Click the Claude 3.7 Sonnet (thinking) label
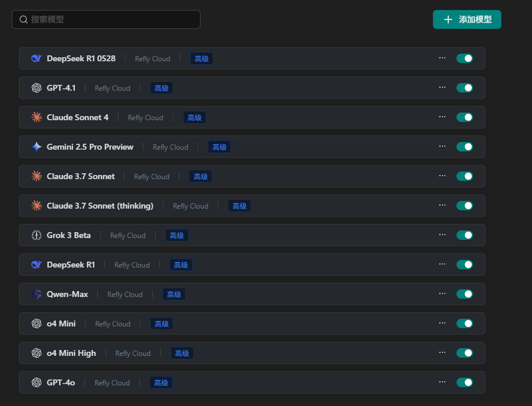Screen dimensions: 532x406 point(100,206)
